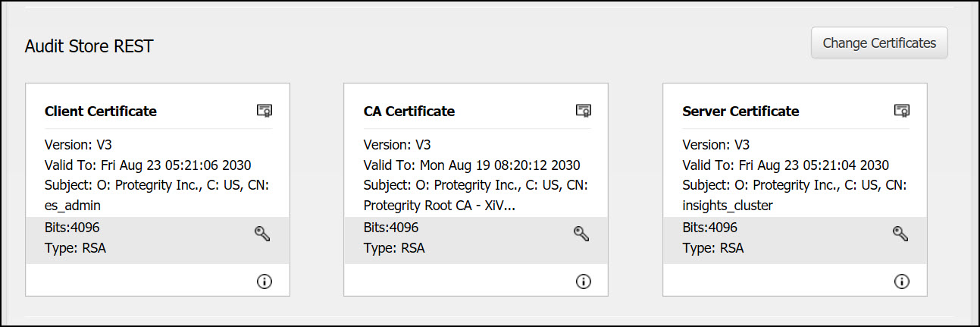
Task: Click the Client Certificate card's certificate icon
Action: [264, 111]
